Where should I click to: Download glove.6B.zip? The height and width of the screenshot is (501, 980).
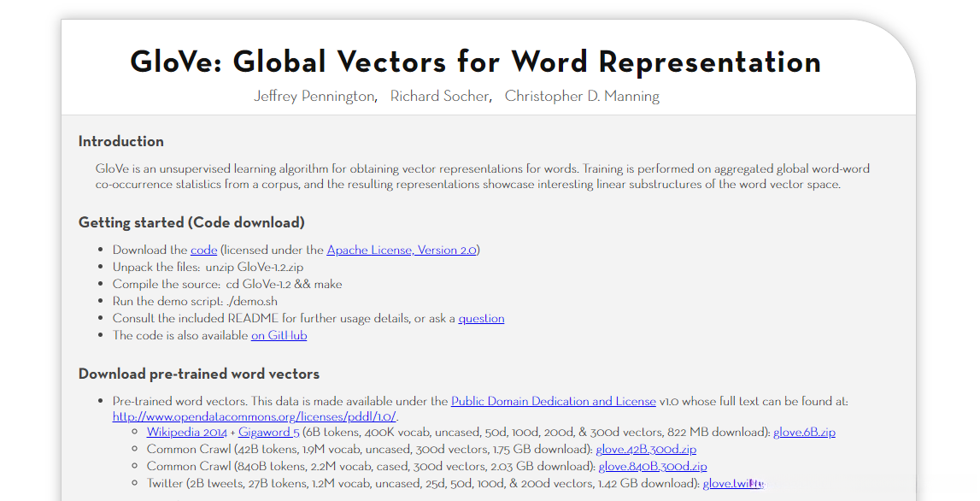804,433
